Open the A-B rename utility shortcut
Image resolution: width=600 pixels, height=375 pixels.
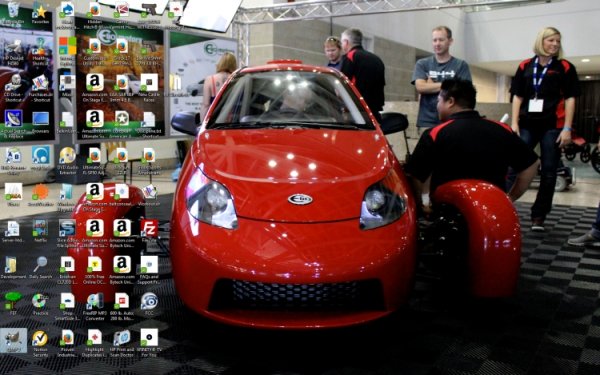click(x=13, y=160)
